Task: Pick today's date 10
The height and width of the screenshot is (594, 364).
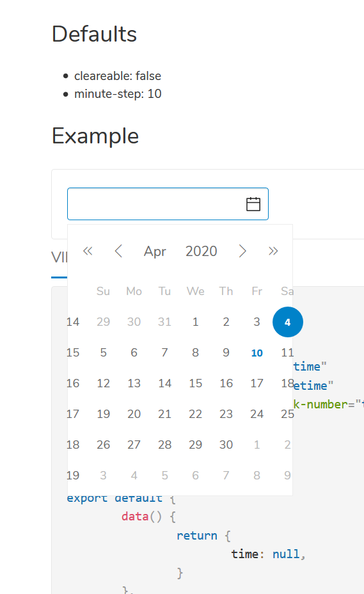Action: 257,353
